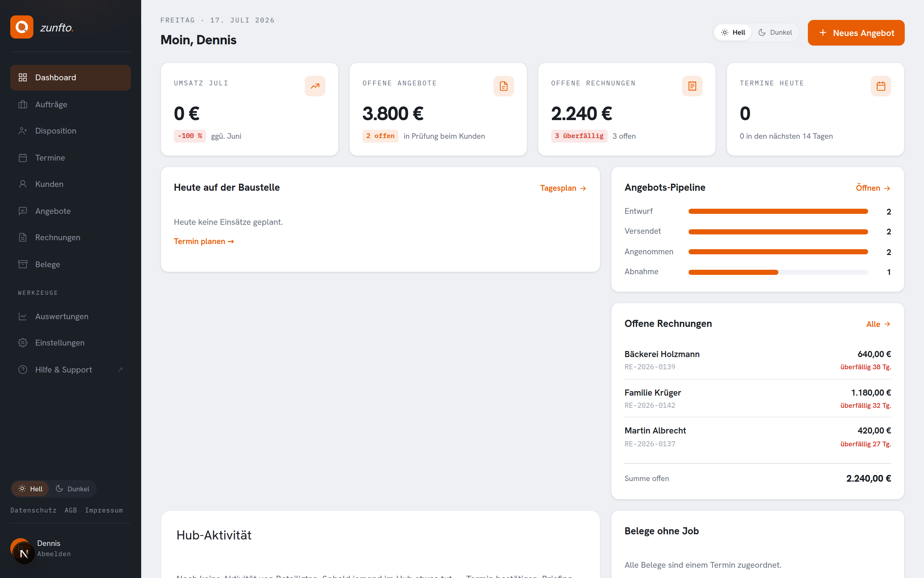Click the Belege archive box icon
924x578 pixels.
pos(23,265)
